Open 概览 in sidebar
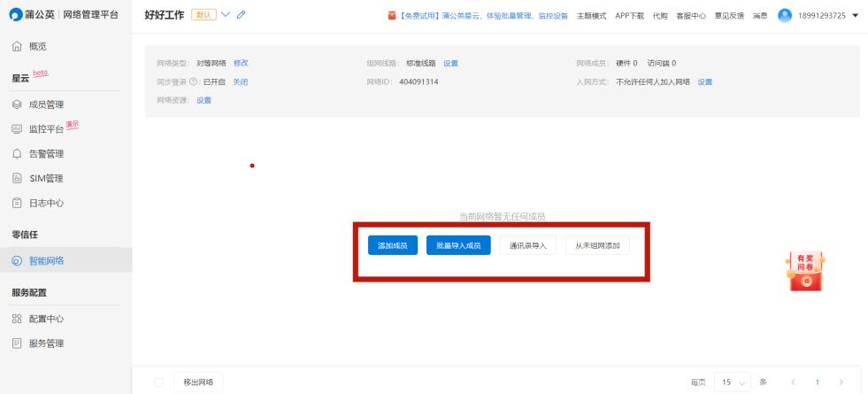Image resolution: width=868 pixels, height=394 pixels. pos(38,47)
